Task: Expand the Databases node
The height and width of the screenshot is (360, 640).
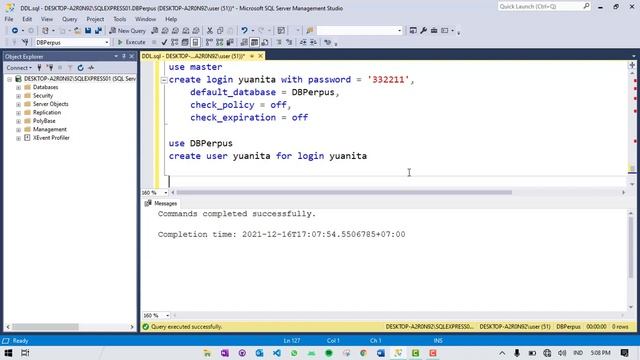Action: pyautogui.click(x=18, y=87)
